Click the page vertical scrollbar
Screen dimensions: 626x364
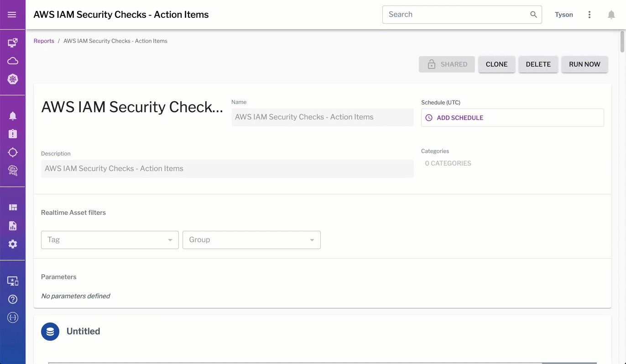(622, 42)
